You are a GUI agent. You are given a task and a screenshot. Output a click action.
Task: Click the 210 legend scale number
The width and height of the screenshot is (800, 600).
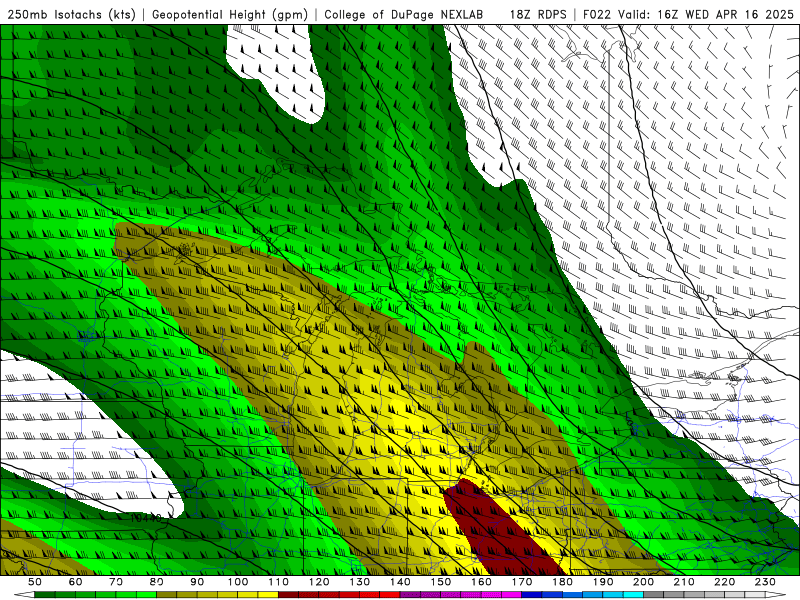point(684,582)
